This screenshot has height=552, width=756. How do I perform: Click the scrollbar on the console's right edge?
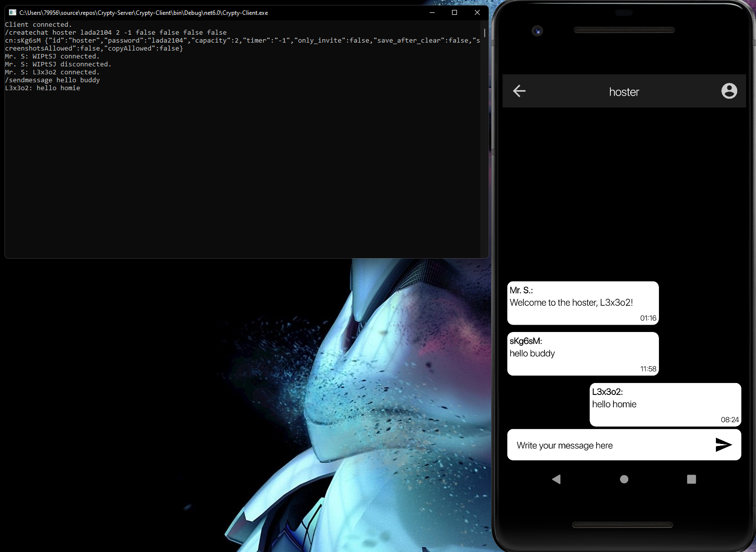click(484, 34)
